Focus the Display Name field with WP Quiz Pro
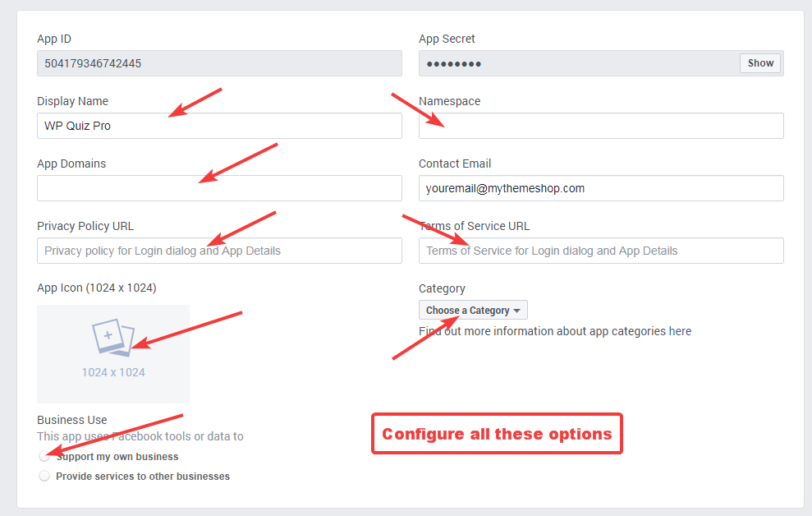Image resolution: width=812 pixels, height=516 pixels. [x=219, y=126]
